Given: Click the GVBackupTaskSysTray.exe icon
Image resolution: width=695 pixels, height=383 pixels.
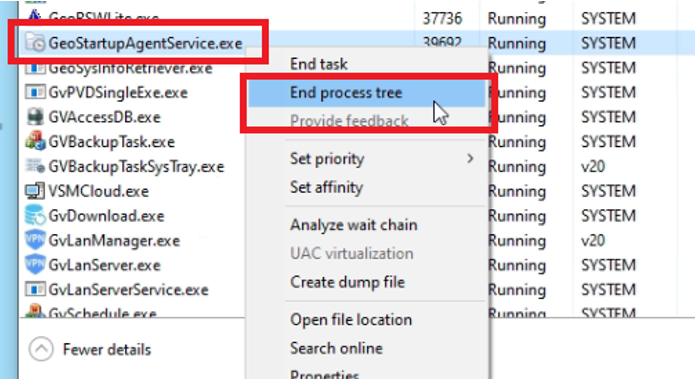Looking at the screenshot, I should (35, 166).
